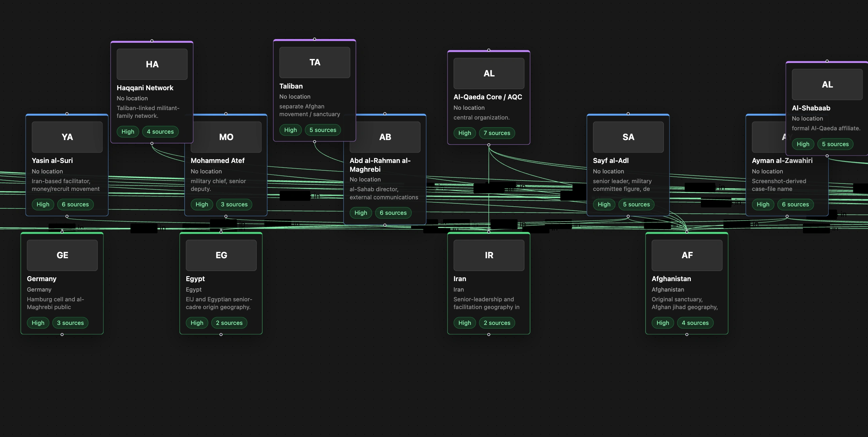Click the 5 sources badge on Taliban
Screen dimensions: 868x437
323,130
